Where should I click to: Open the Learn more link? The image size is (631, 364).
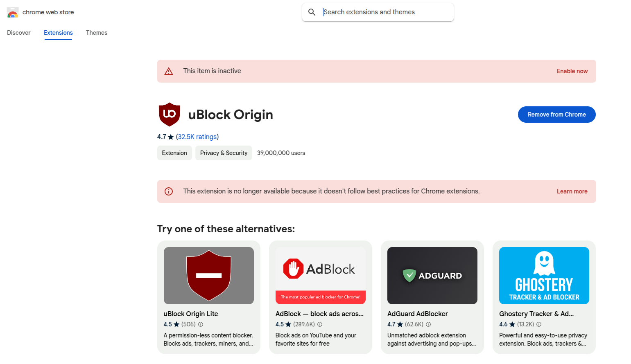coord(572,191)
